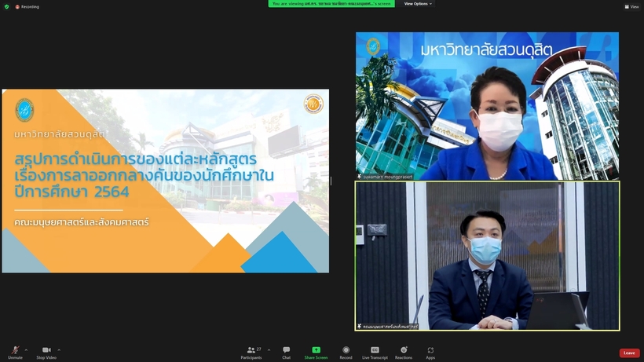
Task: Click the green screen-sharing notification banner
Action: pos(331,4)
